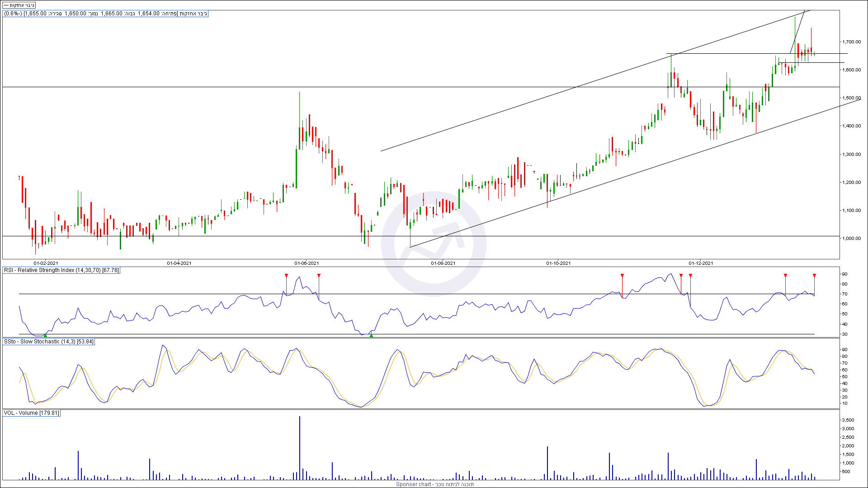868x488 pixels.
Task: Click the גיבוי אחזקות legend box at top-left
Action: (19, 5)
